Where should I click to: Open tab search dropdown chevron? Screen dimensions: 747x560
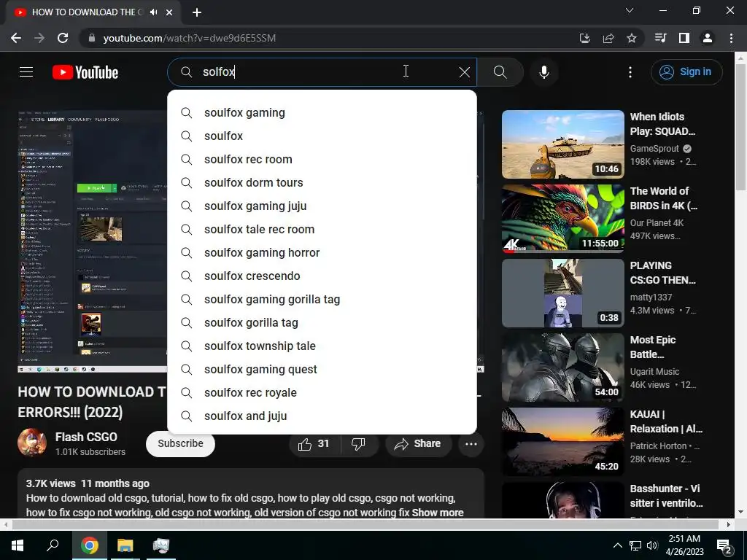630,10
